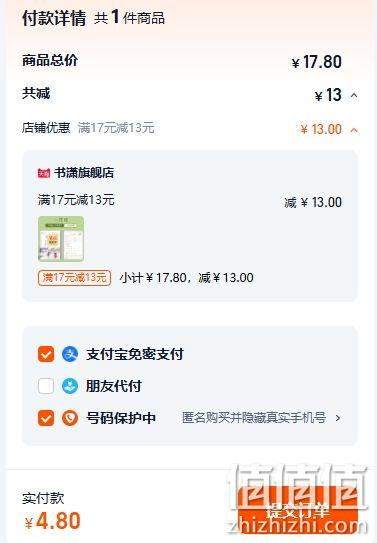The image size is (377, 543).
Task: Click the 店铺优惠 row label
Action: 46,128
